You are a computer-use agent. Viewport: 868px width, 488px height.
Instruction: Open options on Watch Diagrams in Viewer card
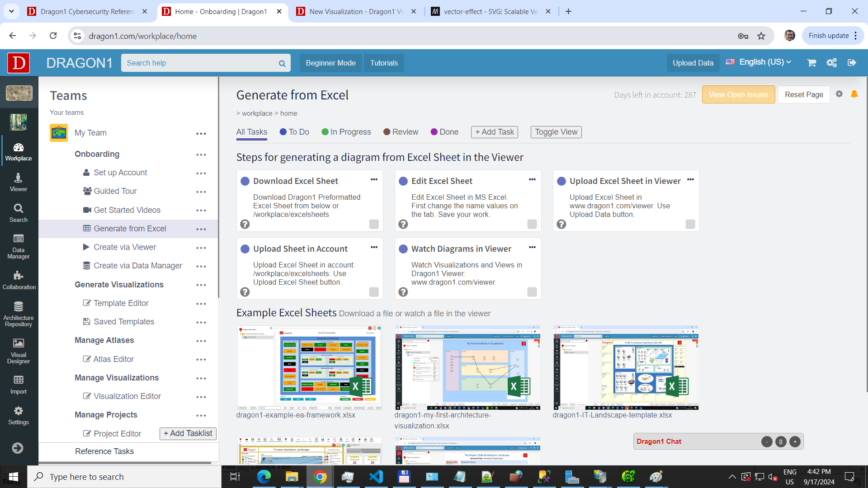click(x=532, y=247)
